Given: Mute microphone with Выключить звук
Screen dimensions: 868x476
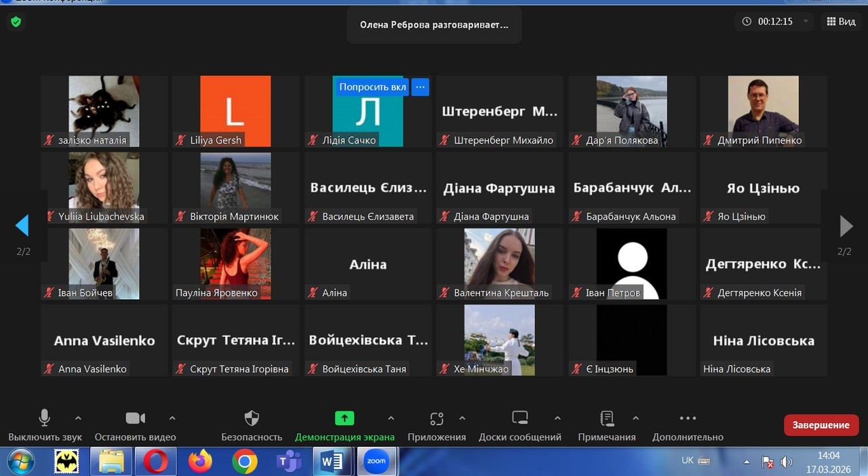Looking at the screenshot, I should pyautogui.click(x=45, y=418).
